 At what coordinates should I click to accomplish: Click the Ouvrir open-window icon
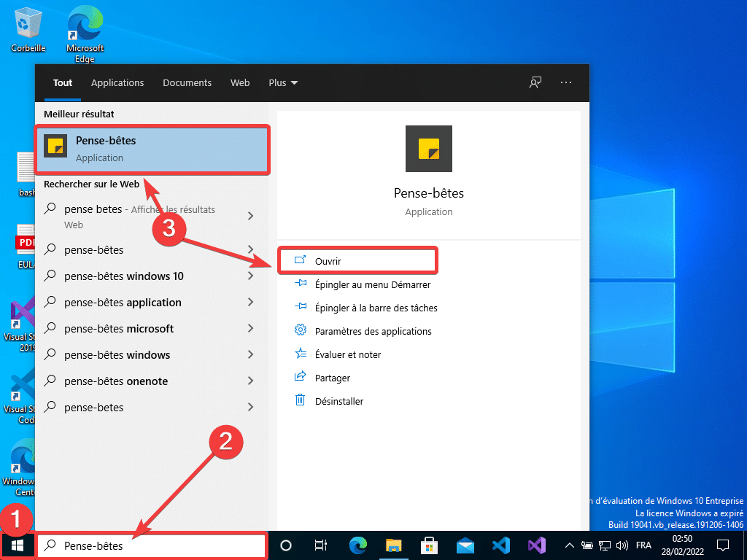(300, 260)
